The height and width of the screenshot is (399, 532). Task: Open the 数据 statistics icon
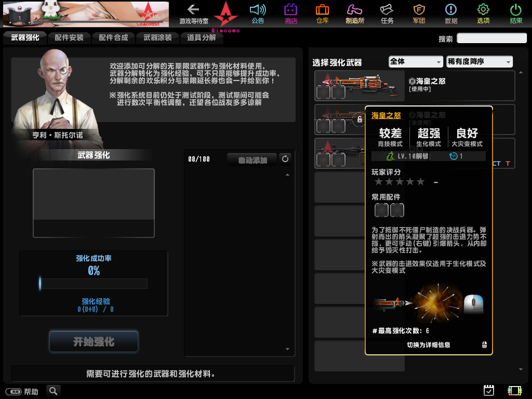pos(451,14)
